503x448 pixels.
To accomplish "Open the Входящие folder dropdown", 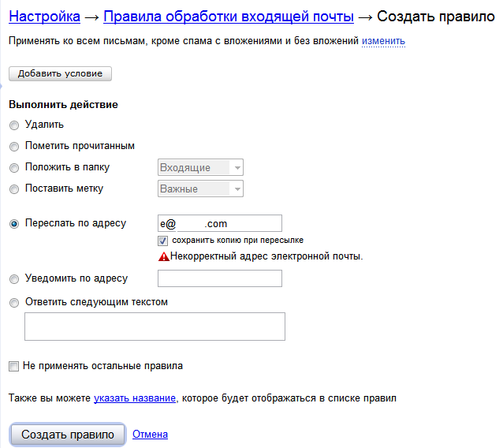I will coord(200,167).
